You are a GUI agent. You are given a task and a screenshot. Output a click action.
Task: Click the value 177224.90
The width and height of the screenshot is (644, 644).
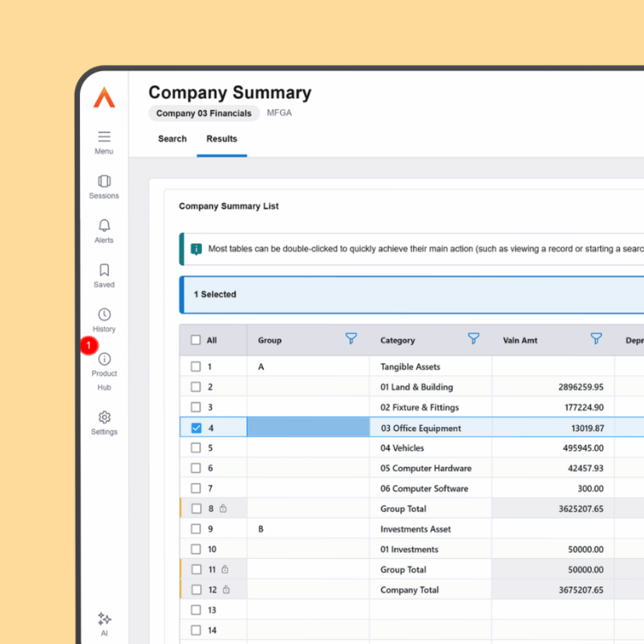[584, 407]
